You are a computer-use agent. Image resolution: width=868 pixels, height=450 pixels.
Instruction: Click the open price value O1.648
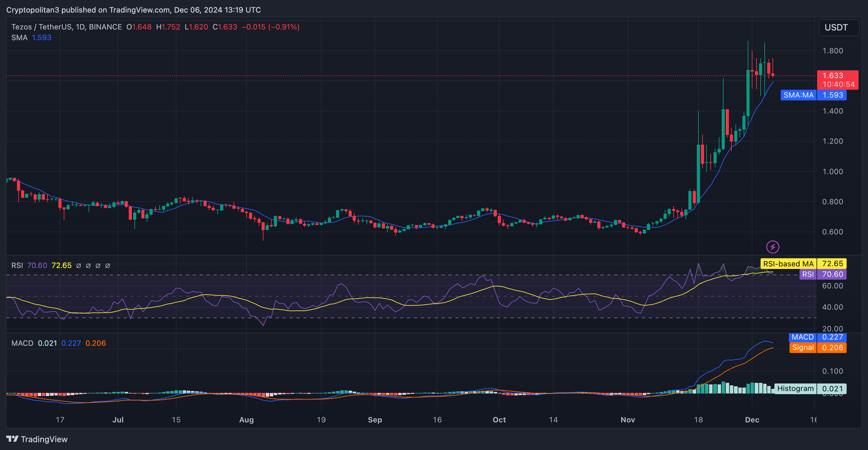pos(139,27)
